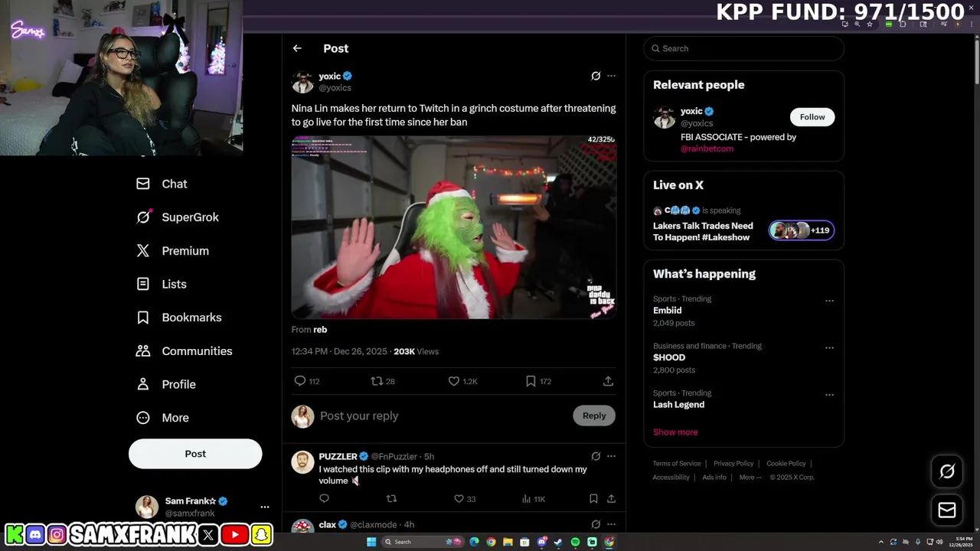The height and width of the screenshot is (551, 980).
Task: Open the Lash Legend trending topic
Action: (678, 405)
